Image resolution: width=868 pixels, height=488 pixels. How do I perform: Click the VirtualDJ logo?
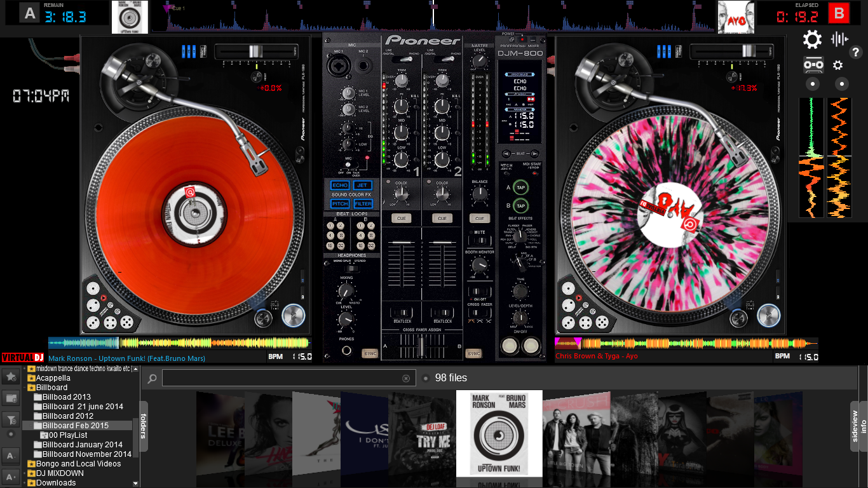coord(23,357)
